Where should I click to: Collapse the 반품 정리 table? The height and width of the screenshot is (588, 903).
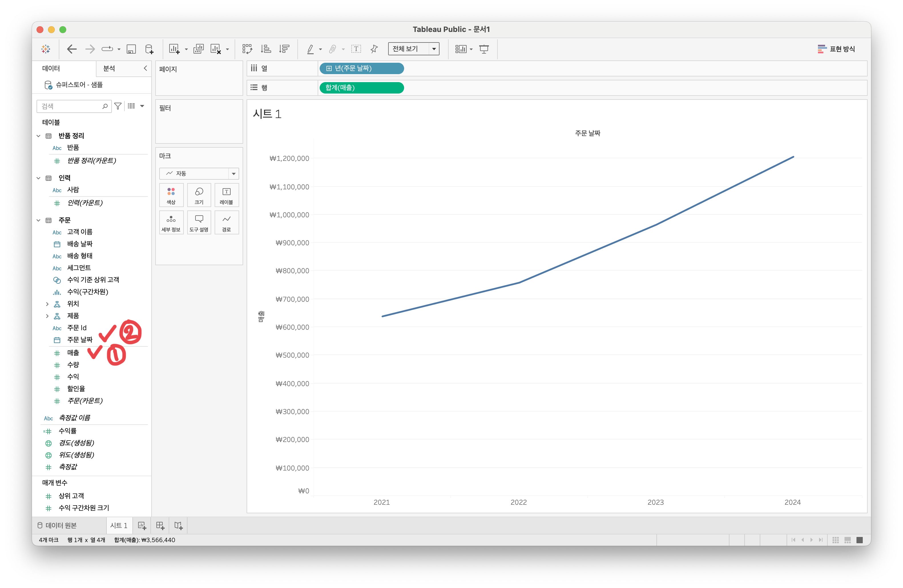38,136
